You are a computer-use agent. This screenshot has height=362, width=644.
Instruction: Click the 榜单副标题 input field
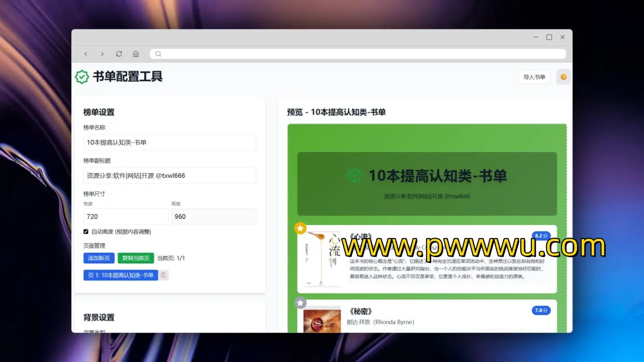(x=170, y=176)
